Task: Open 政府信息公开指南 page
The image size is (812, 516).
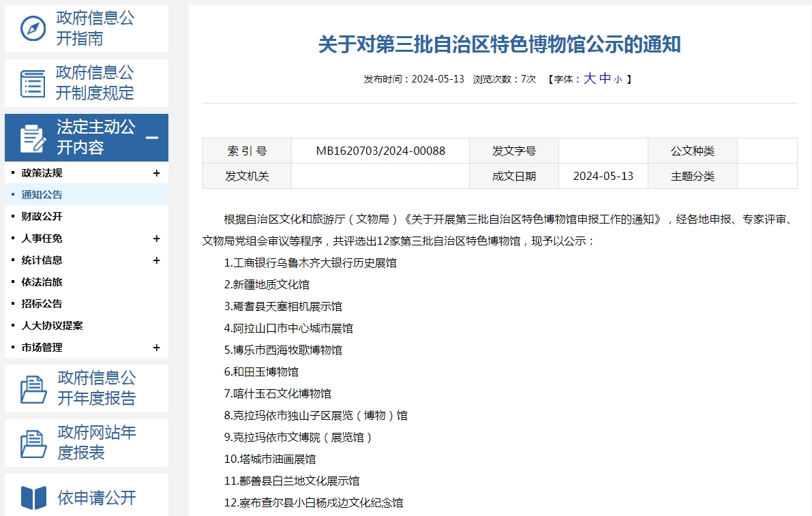Action: coord(95,28)
